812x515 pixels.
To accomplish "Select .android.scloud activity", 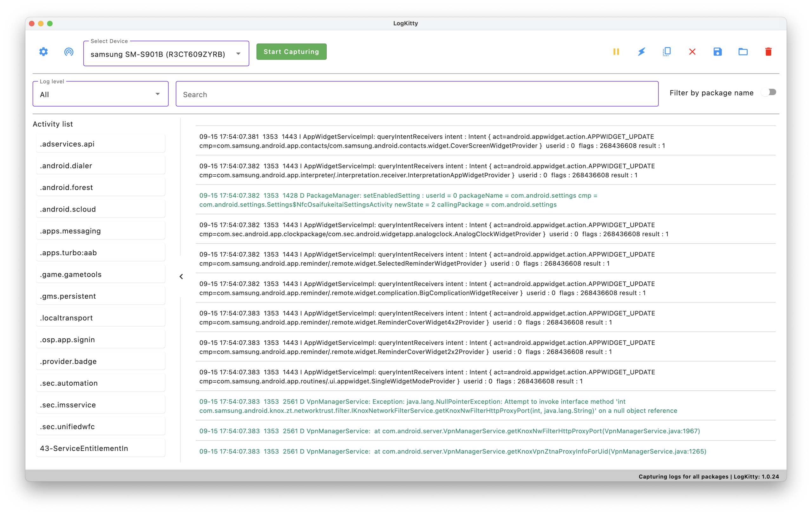I will [x=101, y=209].
